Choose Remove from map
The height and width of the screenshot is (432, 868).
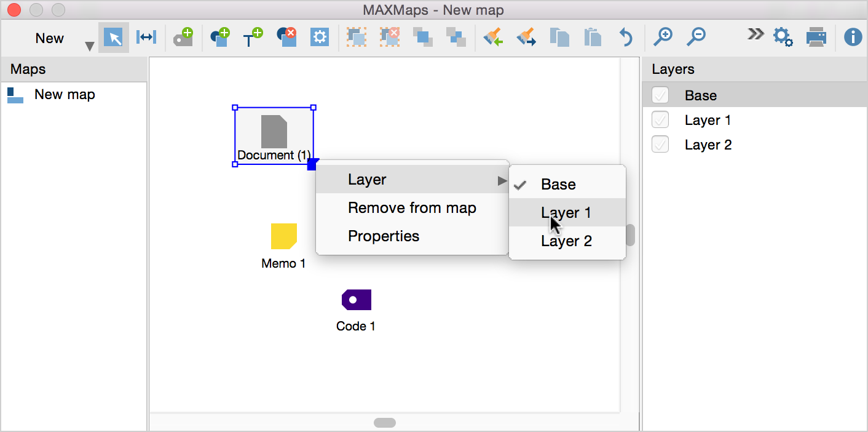(412, 208)
